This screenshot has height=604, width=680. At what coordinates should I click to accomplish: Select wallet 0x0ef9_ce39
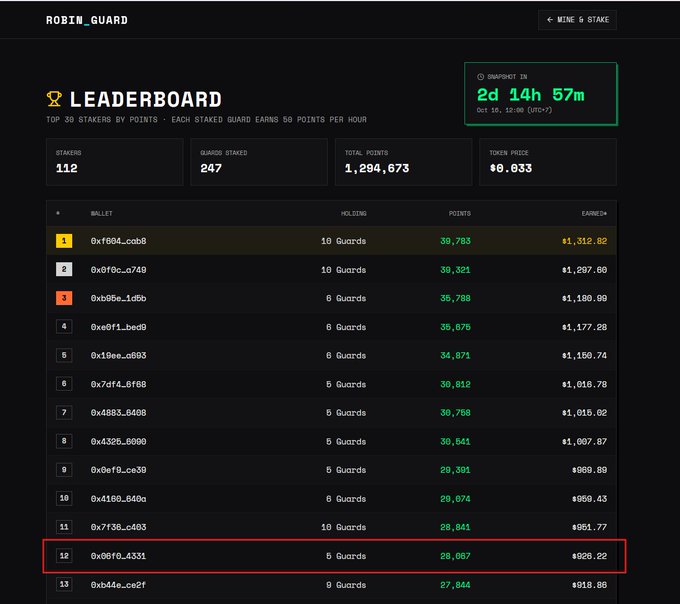coord(118,470)
